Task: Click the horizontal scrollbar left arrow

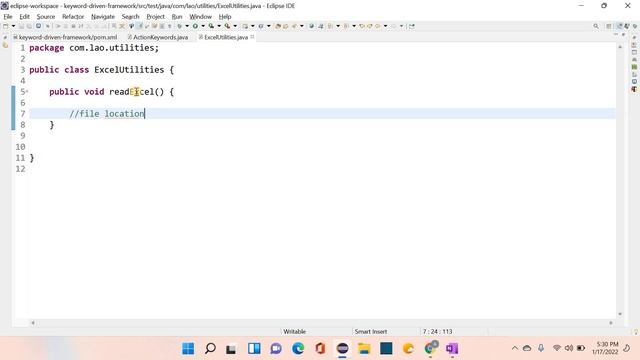Action: pyautogui.click(x=33, y=323)
